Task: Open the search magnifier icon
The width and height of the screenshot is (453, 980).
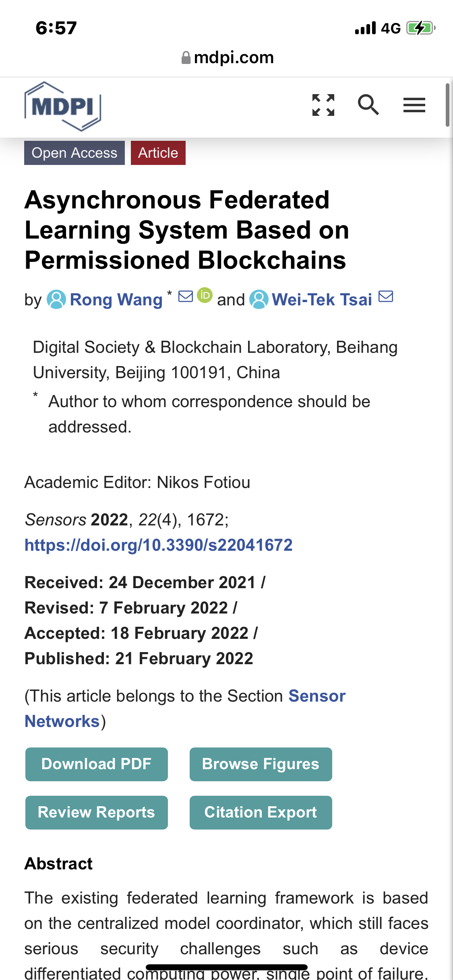Action: pyautogui.click(x=368, y=105)
